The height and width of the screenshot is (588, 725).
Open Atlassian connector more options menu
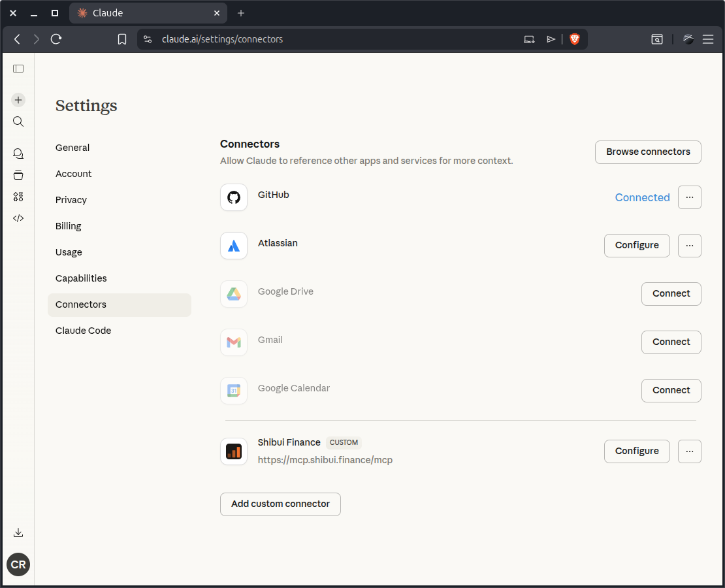689,246
